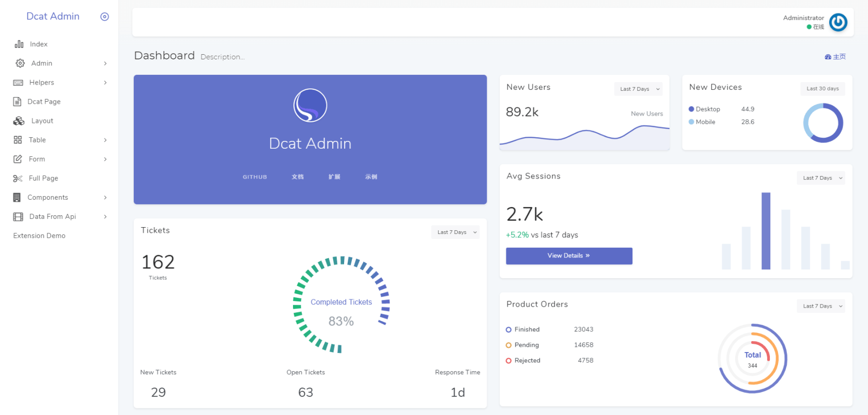Open the GITHUB link in banner
The image size is (868, 415).
pyautogui.click(x=255, y=177)
